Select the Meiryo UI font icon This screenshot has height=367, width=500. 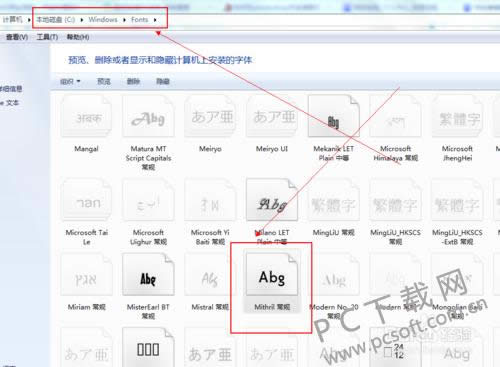click(272, 116)
